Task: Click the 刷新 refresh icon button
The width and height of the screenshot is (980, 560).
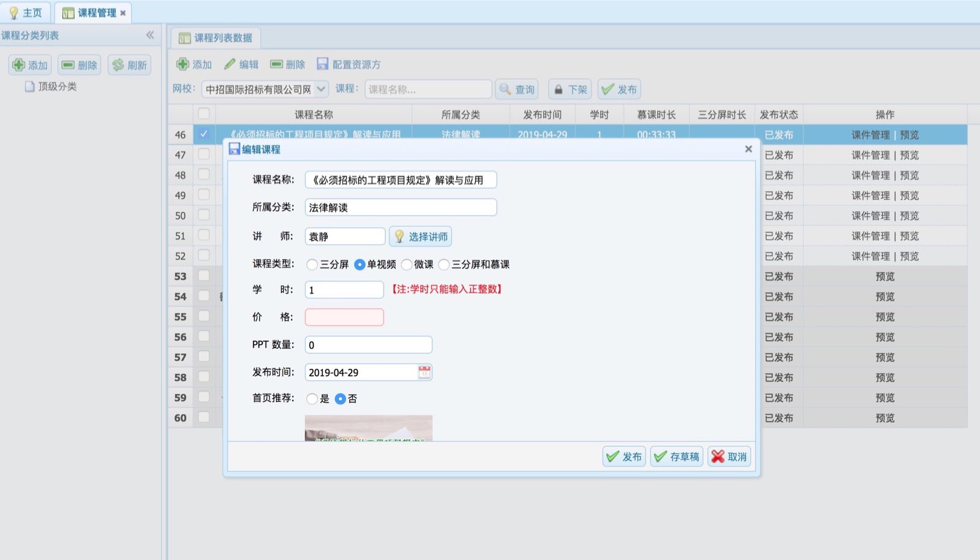Action: 129,65
